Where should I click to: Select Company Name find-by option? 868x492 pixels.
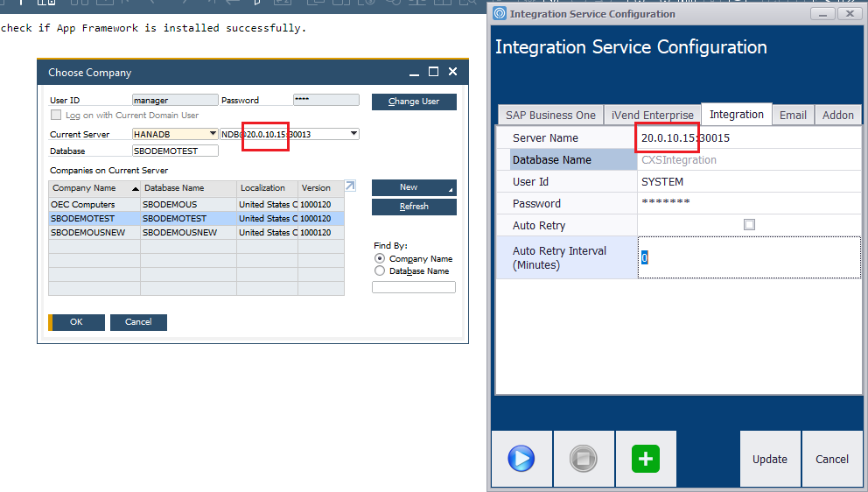[380, 258]
